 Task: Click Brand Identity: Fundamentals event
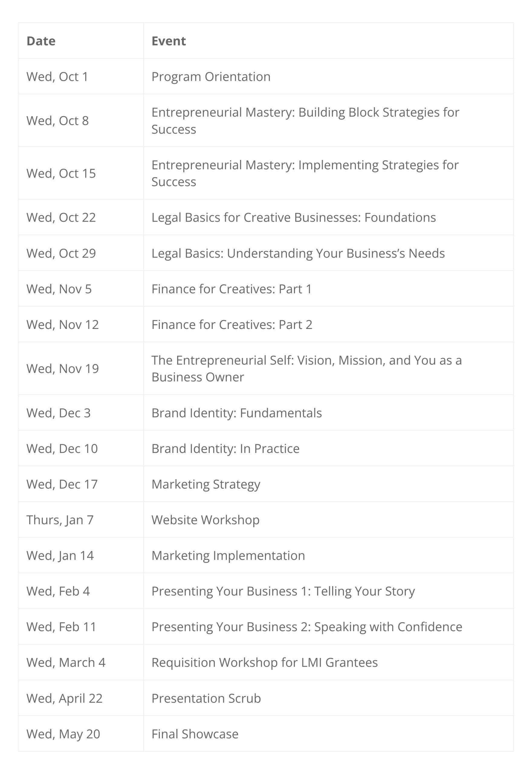[237, 413]
